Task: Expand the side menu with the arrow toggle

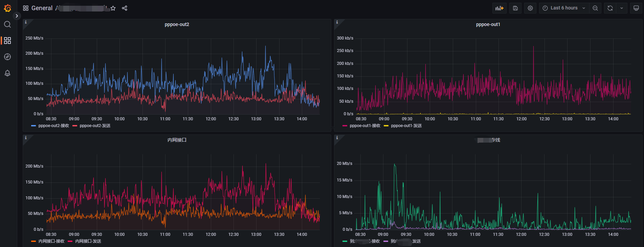Action: pos(17,16)
